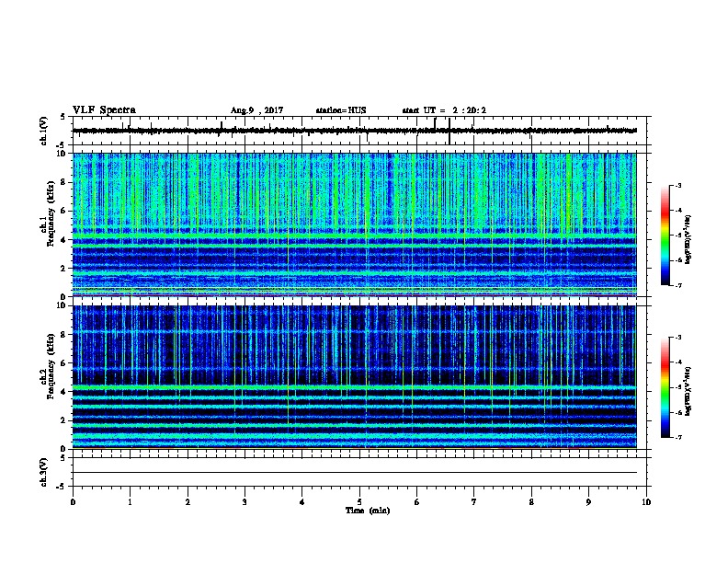Click inside the ch.2 spectrogram panel
728x563 pixels.
tap(355, 377)
